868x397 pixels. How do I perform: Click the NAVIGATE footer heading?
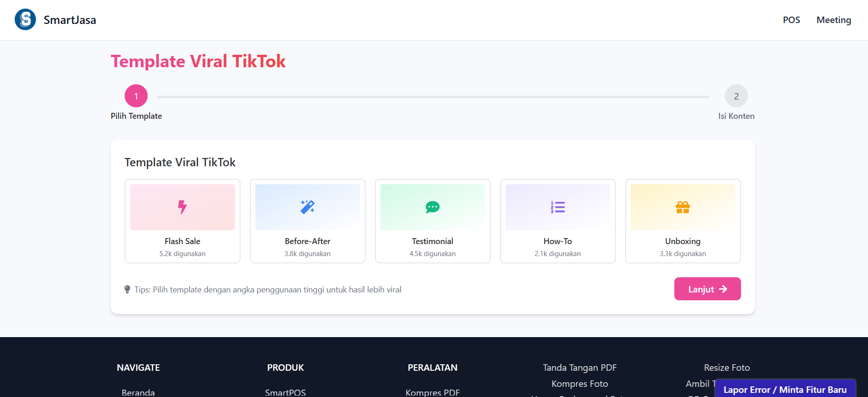click(138, 368)
